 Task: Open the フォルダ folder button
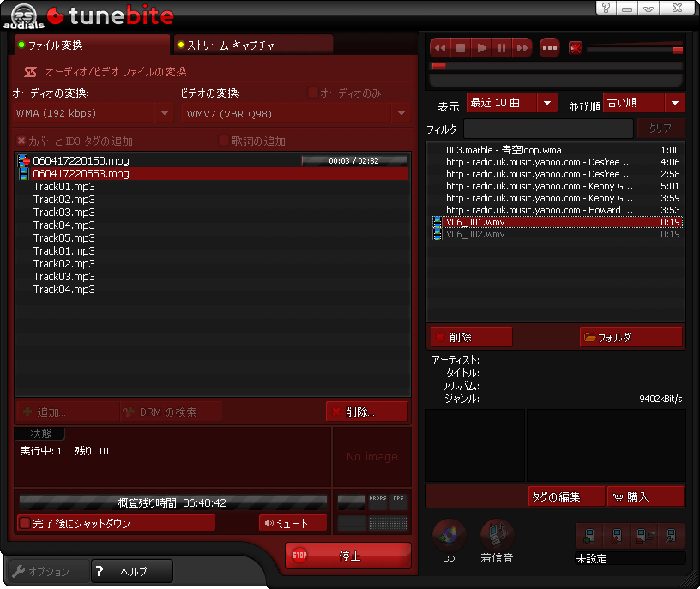631,337
